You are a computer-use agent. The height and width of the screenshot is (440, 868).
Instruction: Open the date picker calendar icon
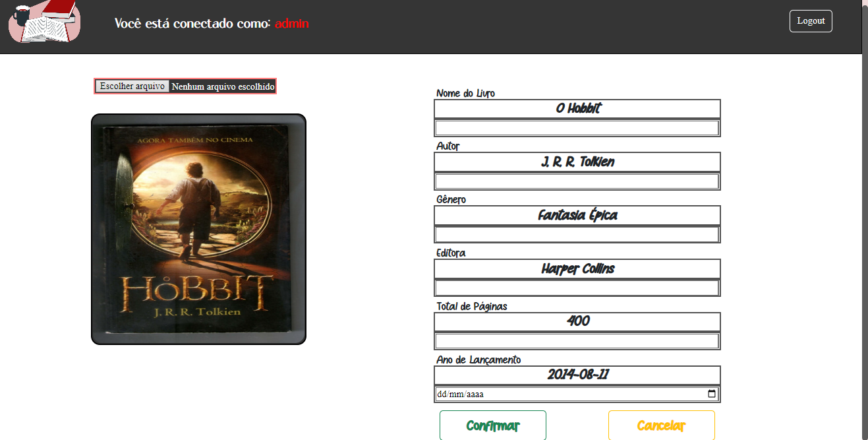712,394
